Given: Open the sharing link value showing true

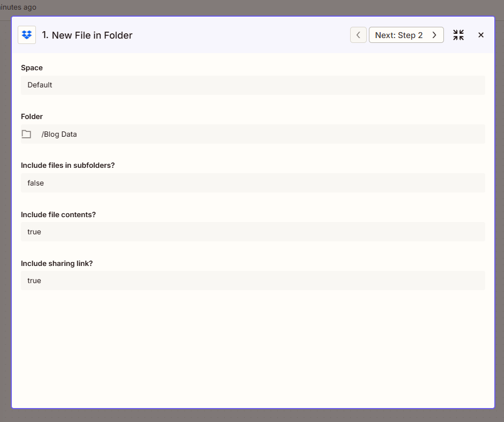Looking at the screenshot, I should coord(253,280).
